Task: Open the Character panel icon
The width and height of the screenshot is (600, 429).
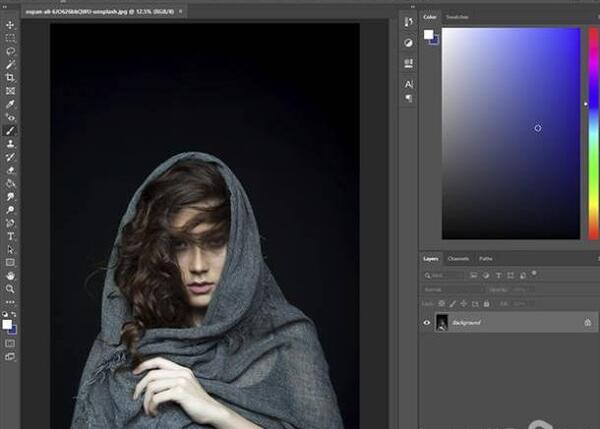Action: tap(409, 84)
